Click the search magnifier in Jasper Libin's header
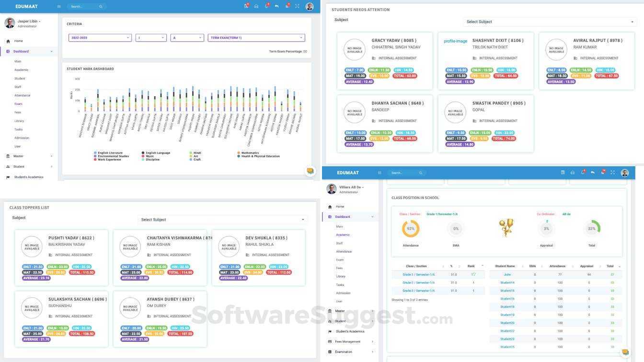This screenshot has height=362, width=644. (101, 7)
